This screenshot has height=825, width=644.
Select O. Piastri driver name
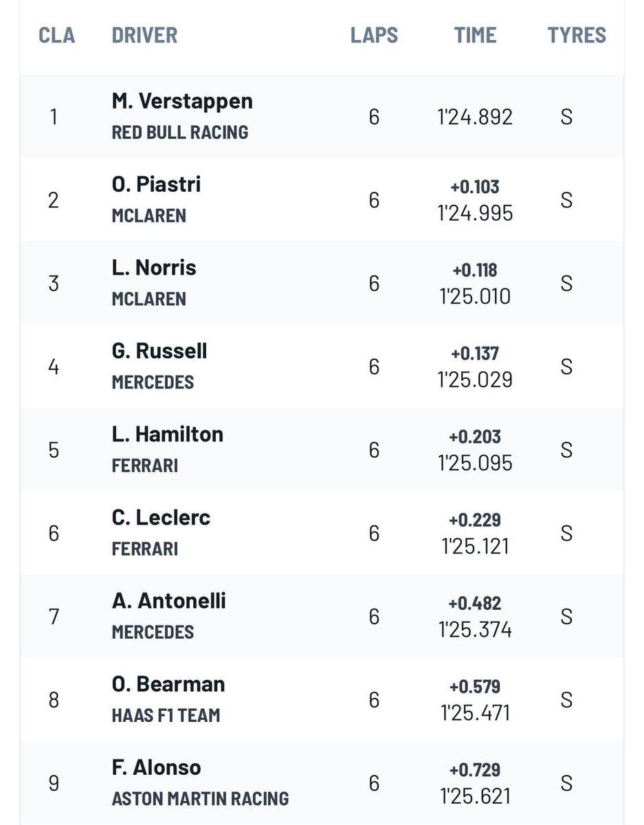tap(156, 184)
